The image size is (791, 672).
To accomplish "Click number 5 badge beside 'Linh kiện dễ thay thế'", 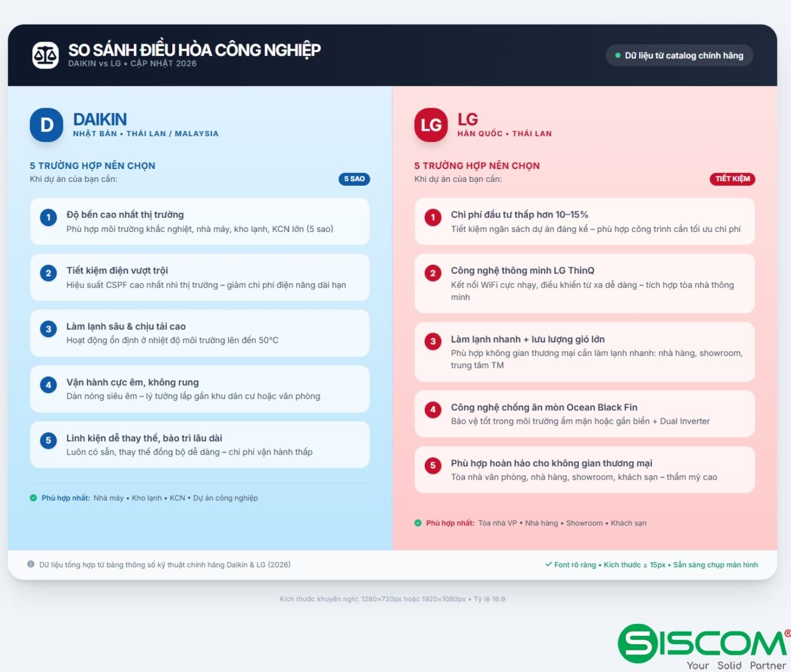I will click(x=48, y=441).
